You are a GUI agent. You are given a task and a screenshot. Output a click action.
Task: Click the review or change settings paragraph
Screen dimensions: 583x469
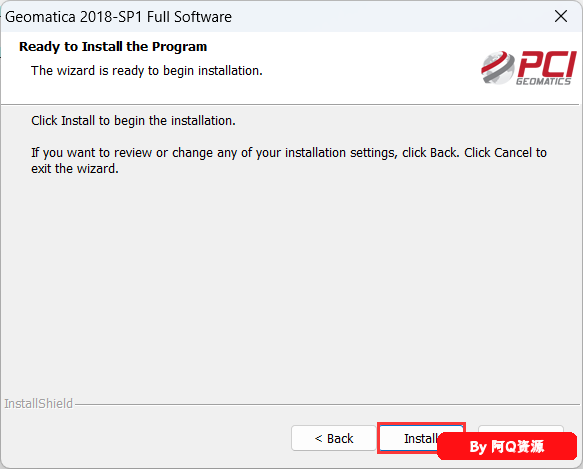289,161
